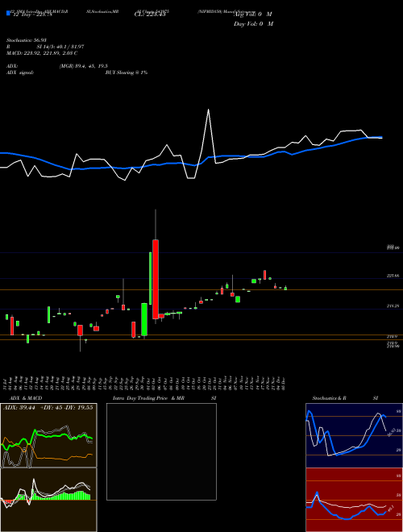Click the tall green candlestick beside the red one
This screenshot has height=532, width=403.
tap(150, 278)
